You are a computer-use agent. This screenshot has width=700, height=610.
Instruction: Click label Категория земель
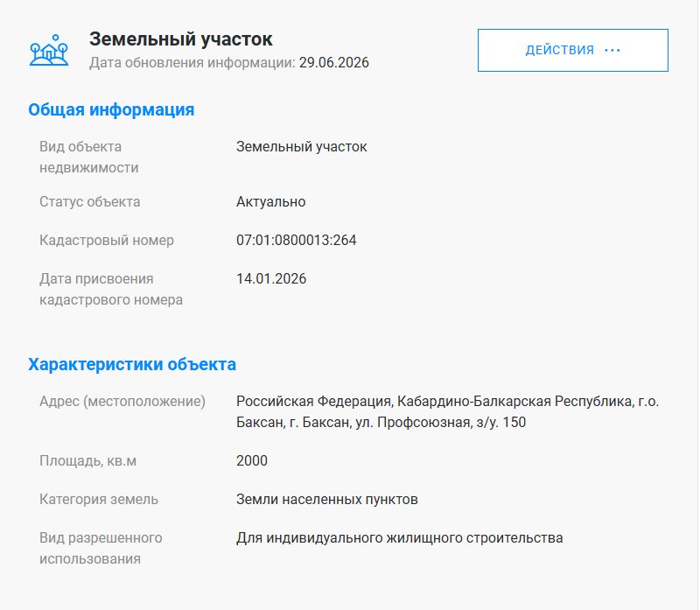(99, 499)
